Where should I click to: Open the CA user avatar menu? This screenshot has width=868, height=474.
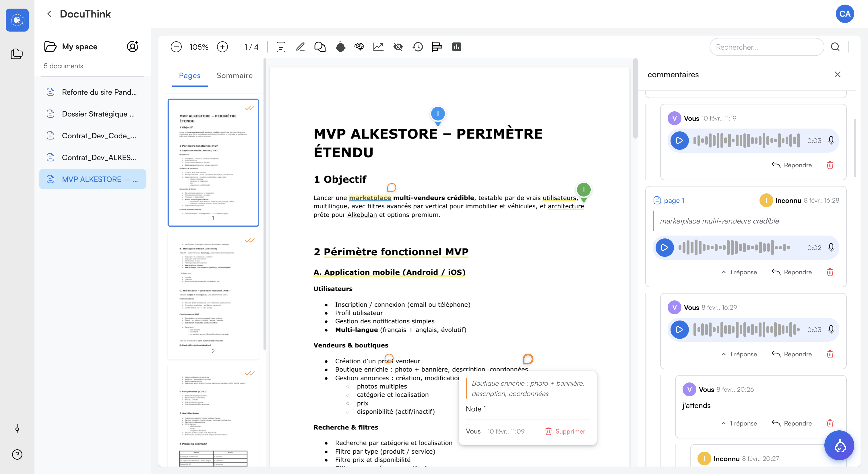(845, 14)
